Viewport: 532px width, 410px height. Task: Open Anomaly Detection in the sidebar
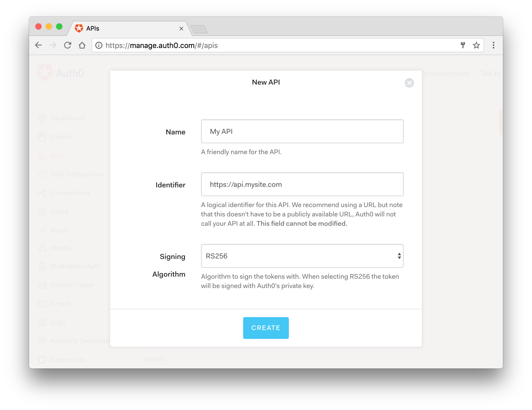pyautogui.click(x=74, y=341)
